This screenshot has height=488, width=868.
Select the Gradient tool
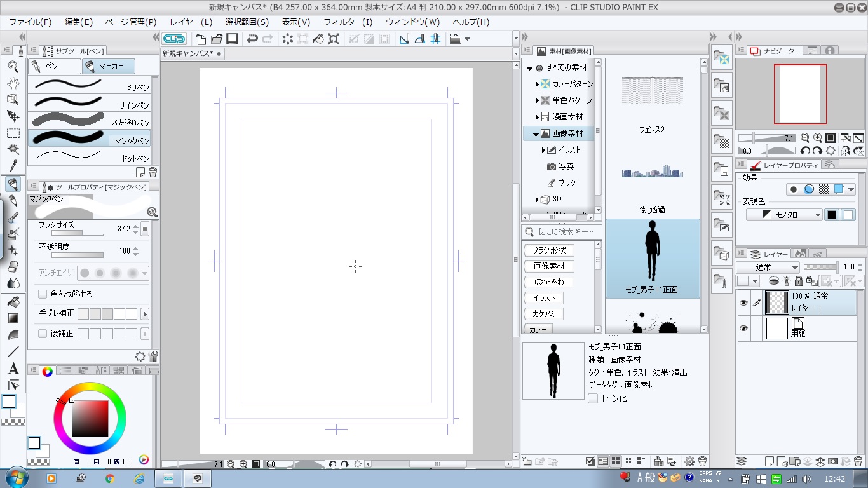coord(13,318)
